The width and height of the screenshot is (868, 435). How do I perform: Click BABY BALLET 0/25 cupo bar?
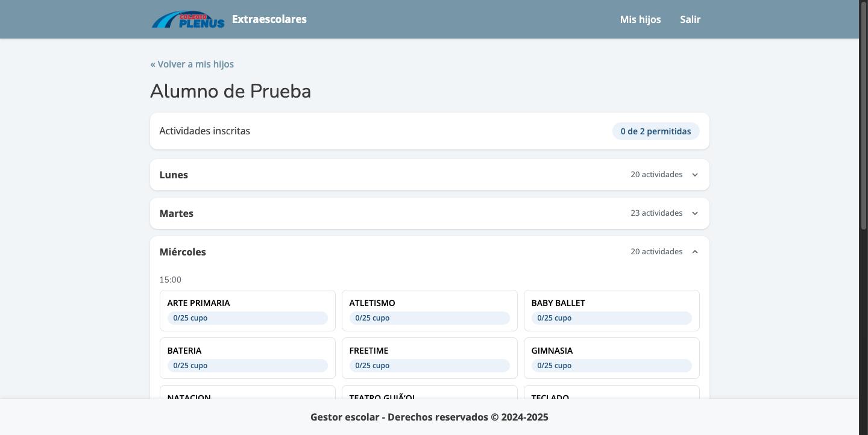point(612,318)
